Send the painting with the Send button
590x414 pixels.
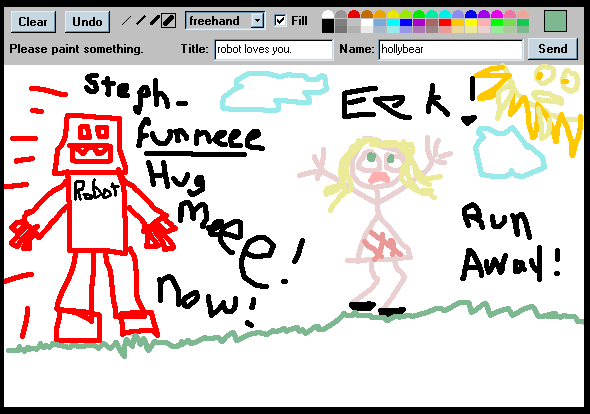pos(553,49)
